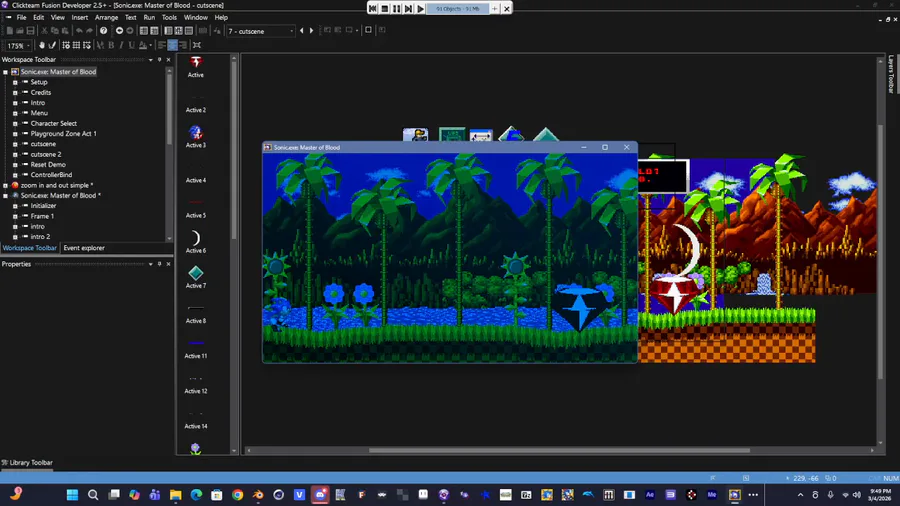Select the 'Active 3' Sonic object
900x506 pixels.
[196, 137]
